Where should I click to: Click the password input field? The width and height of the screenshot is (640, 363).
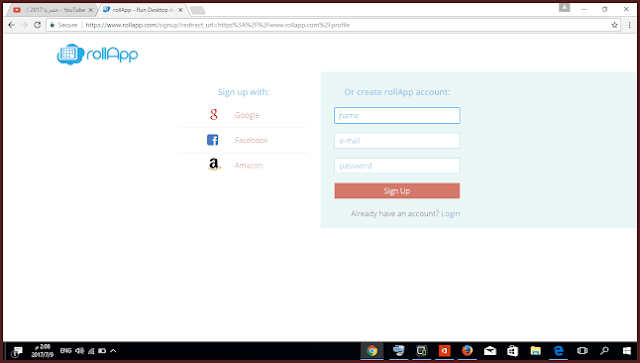point(397,166)
